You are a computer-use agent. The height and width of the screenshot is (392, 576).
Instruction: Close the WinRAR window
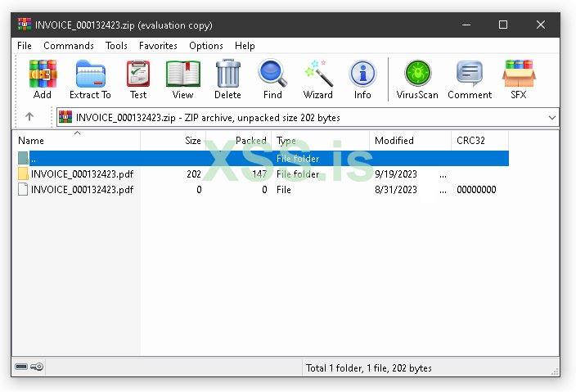[541, 25]
